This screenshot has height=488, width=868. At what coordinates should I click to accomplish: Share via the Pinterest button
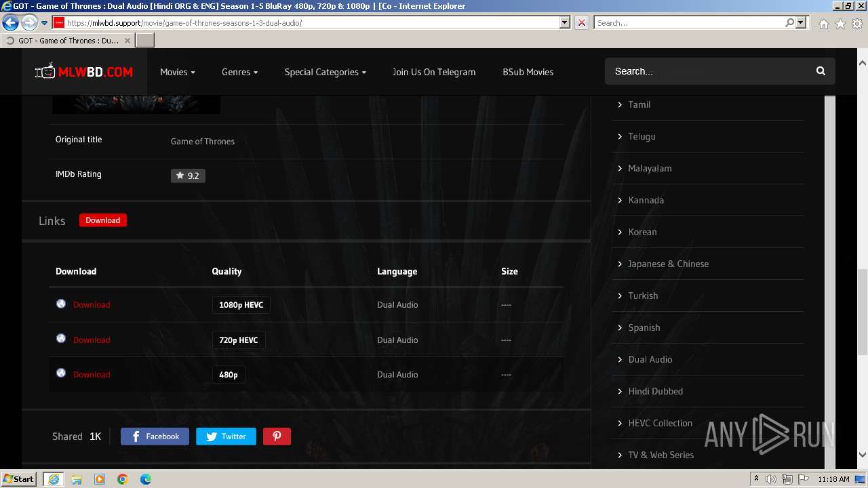pos(277,436)
